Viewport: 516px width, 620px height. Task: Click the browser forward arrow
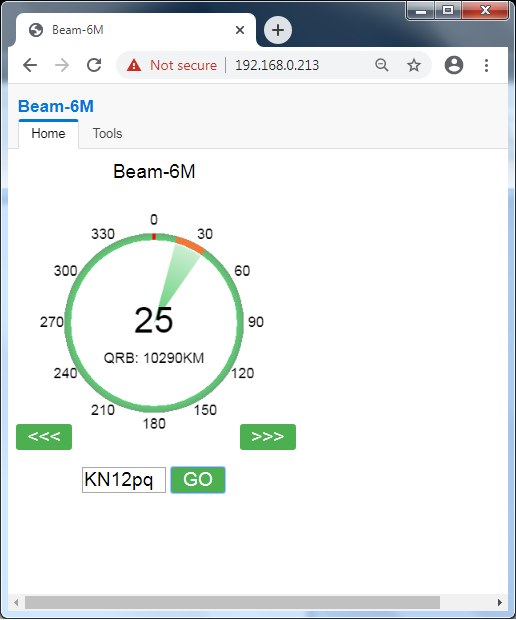[62, 65]
